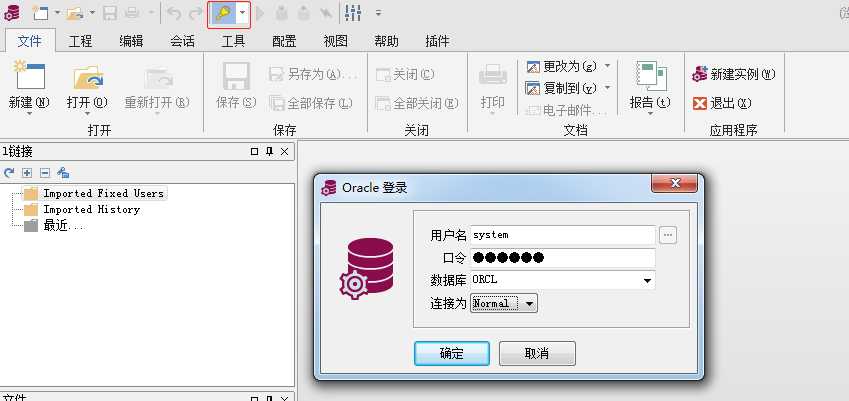The height and width of the screenshot is (401, 849).
Task: Click 新建实例(W) in the ribbon
Action: [734, 74]
